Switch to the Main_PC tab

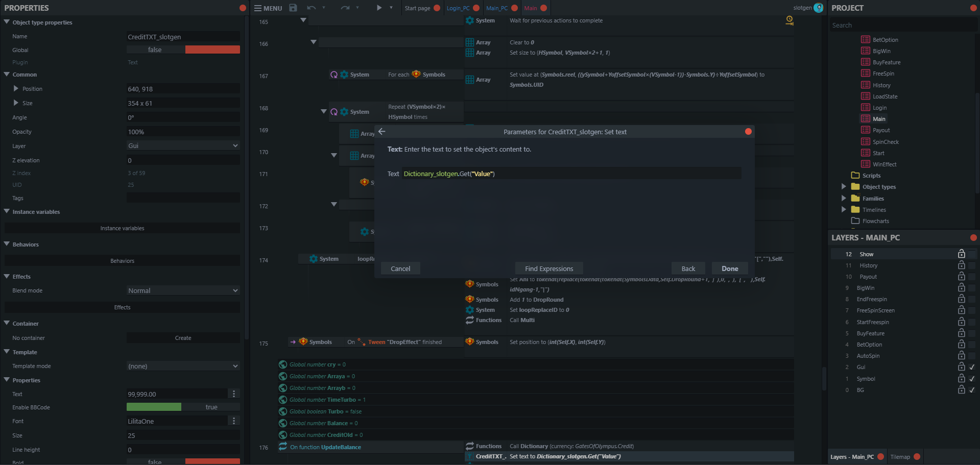click(x=497, y=8)
